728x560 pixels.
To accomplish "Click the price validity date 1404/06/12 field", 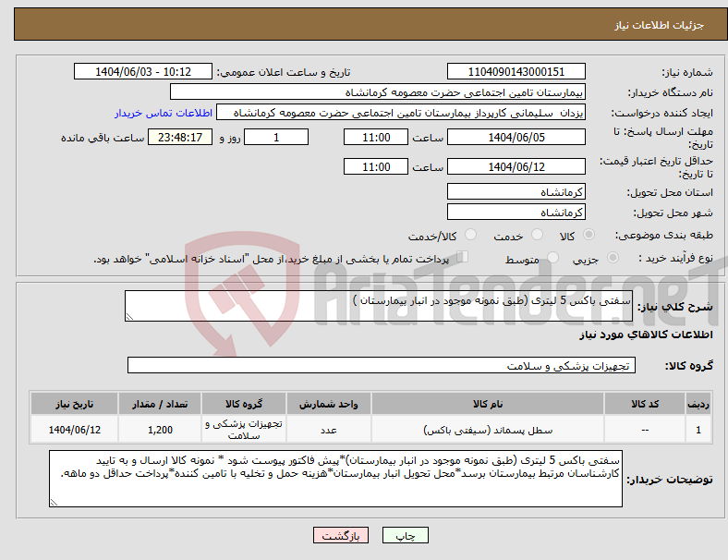I will (x=516, y=166).
